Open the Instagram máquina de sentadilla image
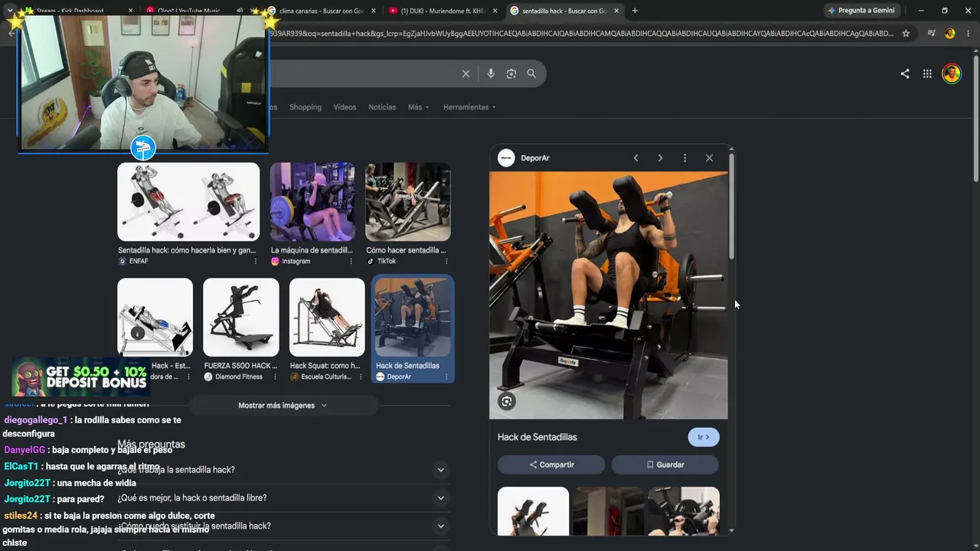Screen dimensions: 980x551 pos(312,202)
